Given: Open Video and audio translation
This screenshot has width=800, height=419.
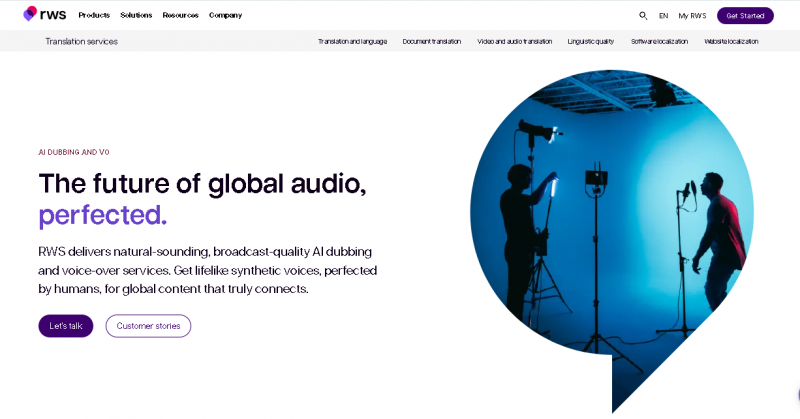Looking at the screenshot, I should pyautogui.click(x=514, y=42).
